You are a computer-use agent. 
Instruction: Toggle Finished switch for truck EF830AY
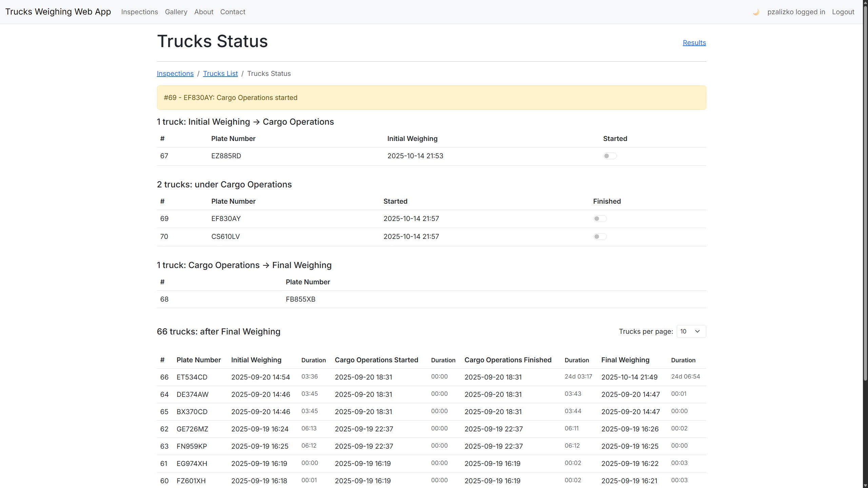[x=599, y=219]
